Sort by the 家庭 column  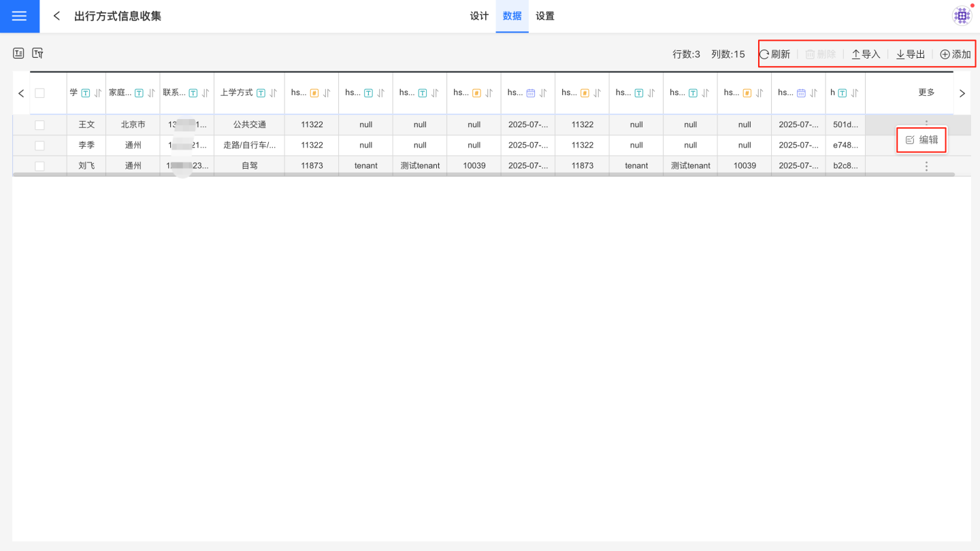pyautogui.click(x=151, y=93)
